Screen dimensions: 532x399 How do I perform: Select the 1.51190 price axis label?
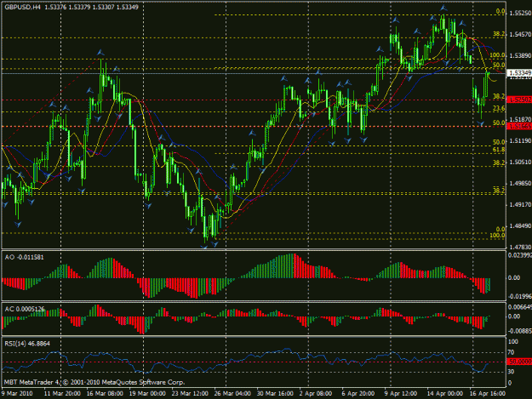pyautogui.click(x=520, y=140)
